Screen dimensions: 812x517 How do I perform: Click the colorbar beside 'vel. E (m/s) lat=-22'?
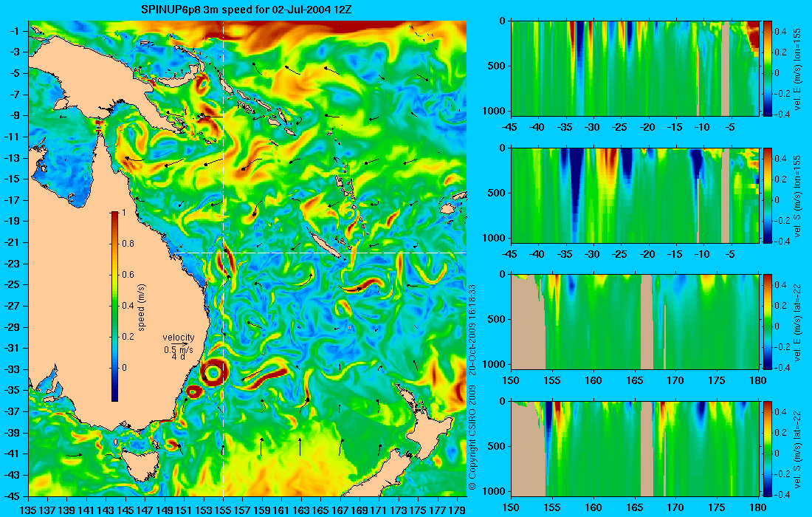click(x=768, y=322)
